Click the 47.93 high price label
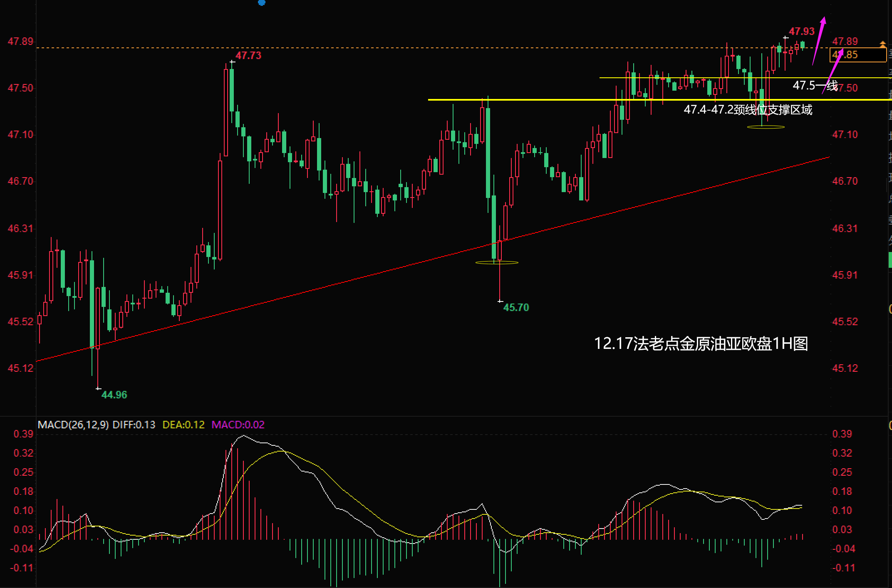This screenshot has height=588, width=892. pos(801,32)
